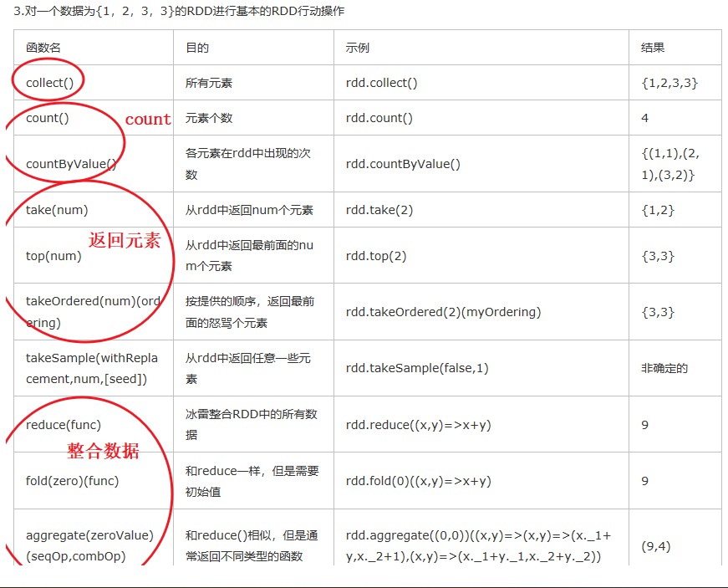
Task: Click the "函数名" column header
Action: [43, 48]
